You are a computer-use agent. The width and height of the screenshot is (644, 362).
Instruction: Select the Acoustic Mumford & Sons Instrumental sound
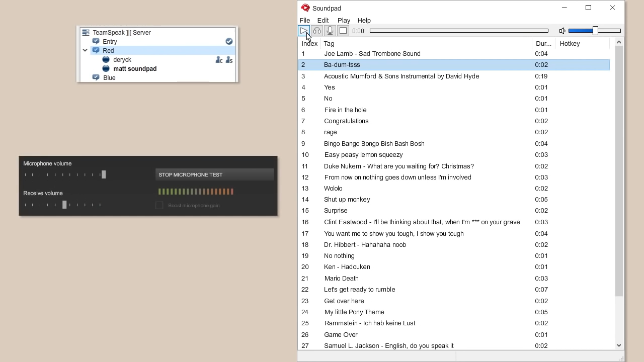pos(454,76)
